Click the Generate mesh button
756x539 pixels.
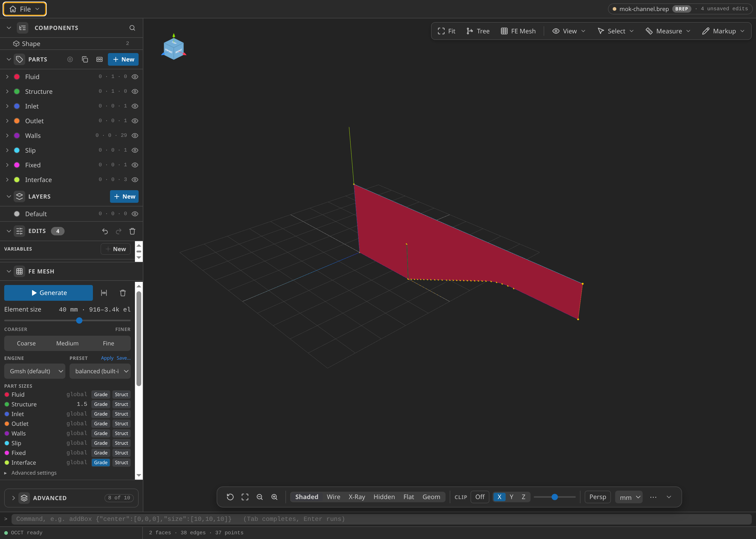click(x=48, y=293)
